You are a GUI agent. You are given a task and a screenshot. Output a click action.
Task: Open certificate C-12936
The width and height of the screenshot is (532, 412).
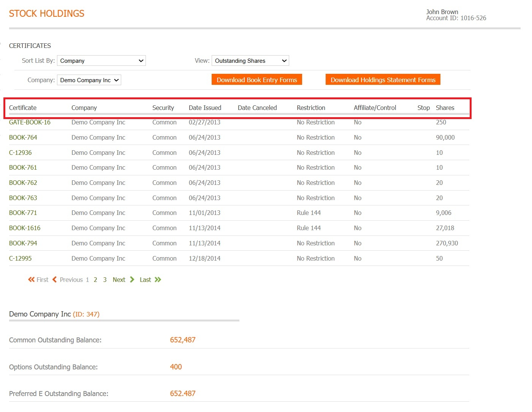click(21, 153)
